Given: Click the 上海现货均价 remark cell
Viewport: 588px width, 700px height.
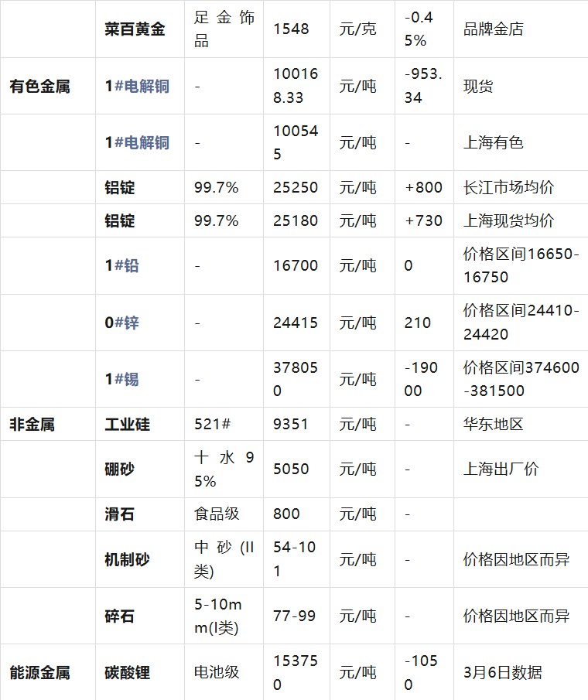Looking at the screenshot, I should [508, 220].
